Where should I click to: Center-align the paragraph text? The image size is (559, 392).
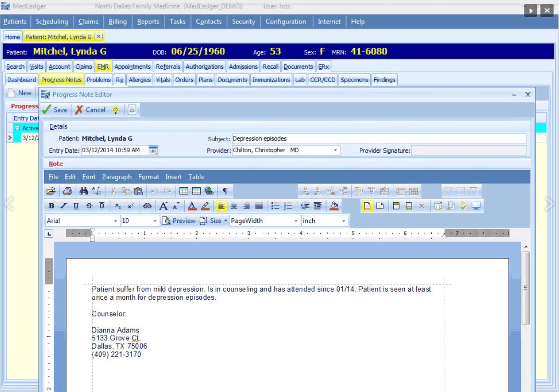pyautogui.click(x=234, y=206)
